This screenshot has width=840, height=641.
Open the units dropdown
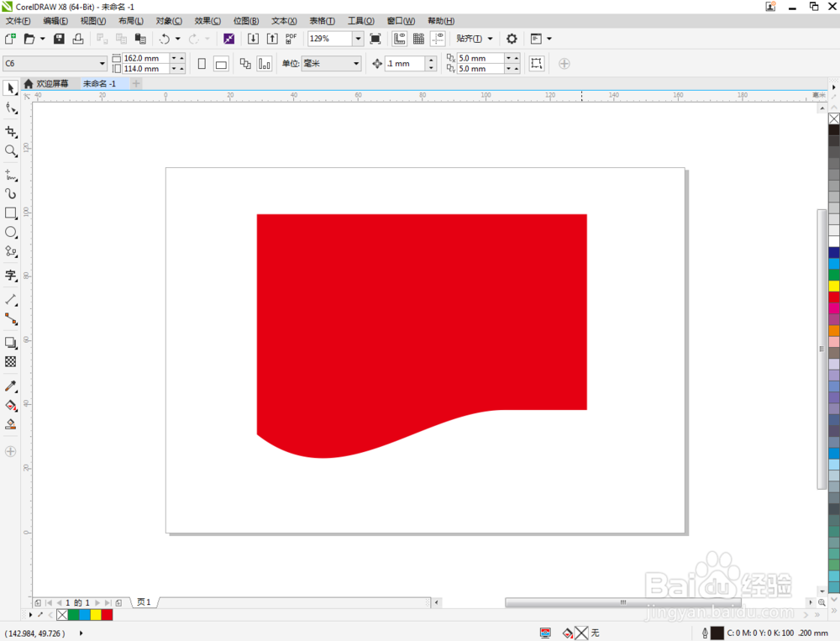(356, 63)
